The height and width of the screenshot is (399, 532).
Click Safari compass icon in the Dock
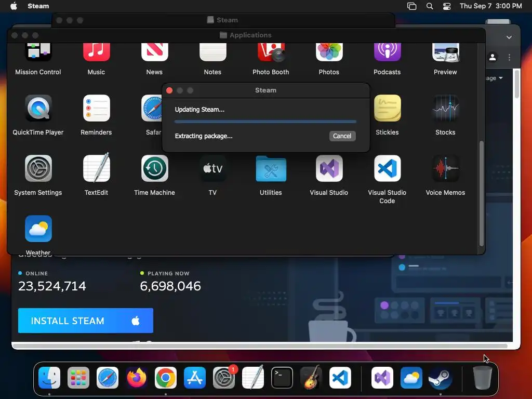click(x=108, y=378)
